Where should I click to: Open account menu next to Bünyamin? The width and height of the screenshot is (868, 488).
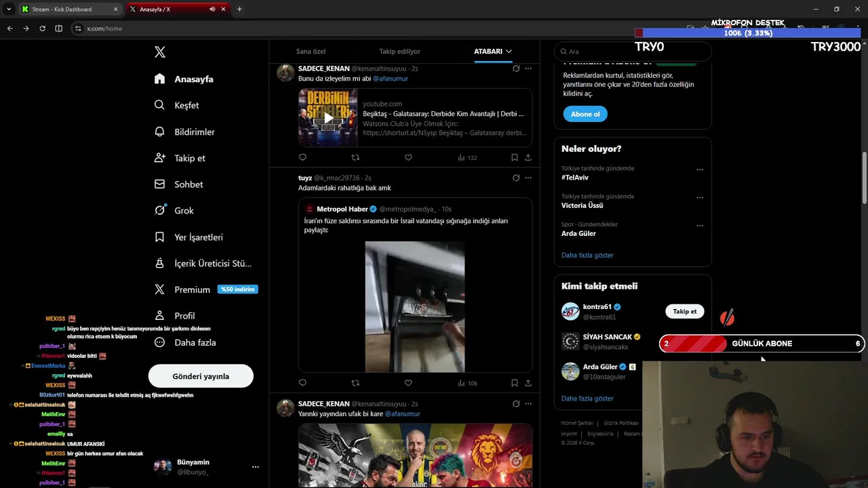(x=256, y=467)
